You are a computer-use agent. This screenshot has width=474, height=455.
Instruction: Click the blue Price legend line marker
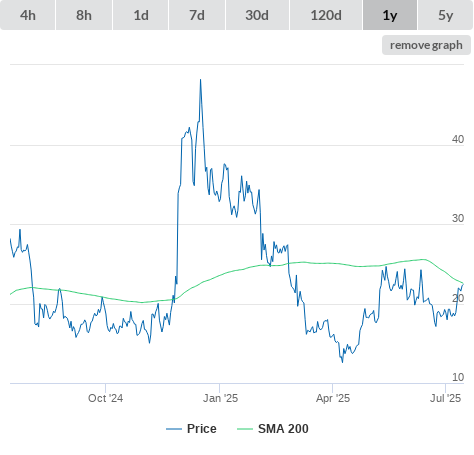point(174,429)
